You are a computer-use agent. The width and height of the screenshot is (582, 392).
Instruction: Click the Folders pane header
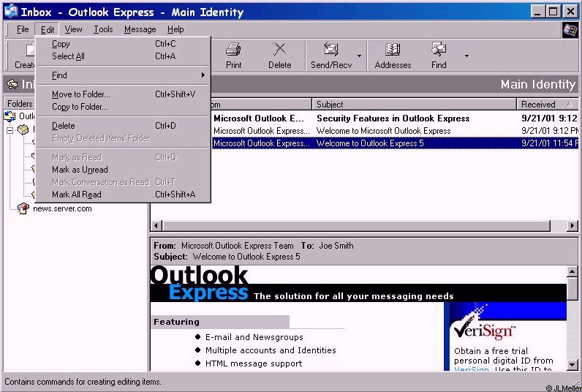19,104
